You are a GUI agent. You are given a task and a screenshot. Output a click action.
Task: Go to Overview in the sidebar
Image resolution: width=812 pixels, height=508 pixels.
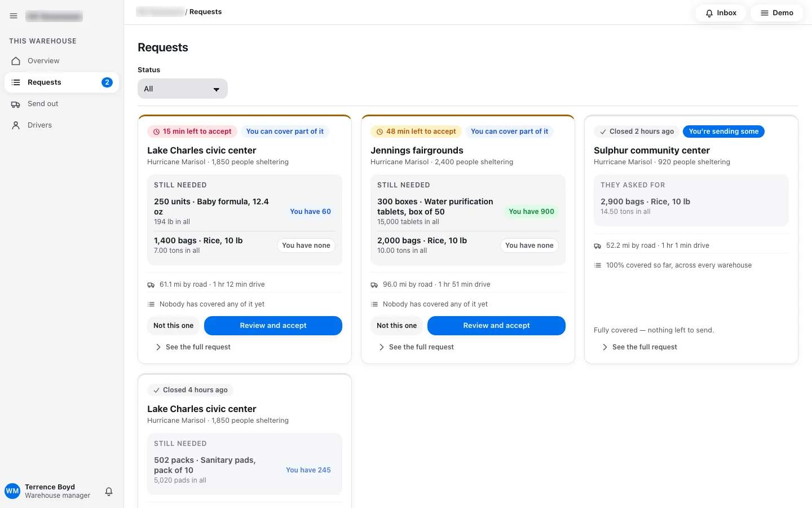pyautogui.click(x=62, y=61)
